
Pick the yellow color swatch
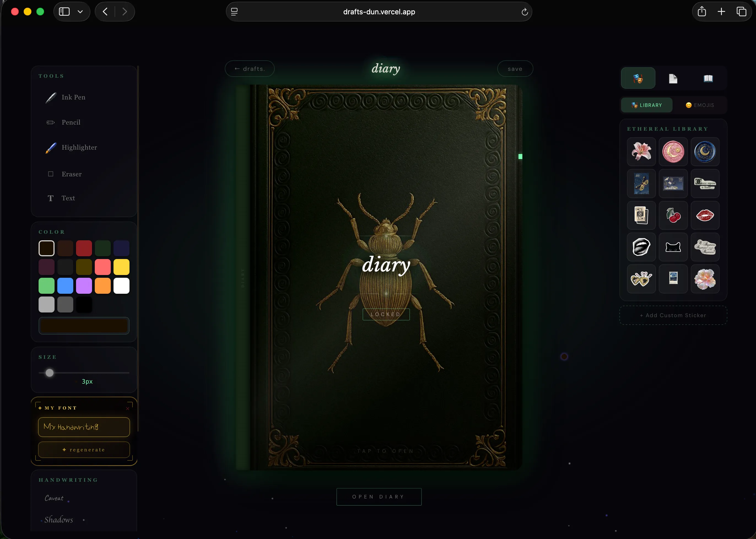[121, 267]
